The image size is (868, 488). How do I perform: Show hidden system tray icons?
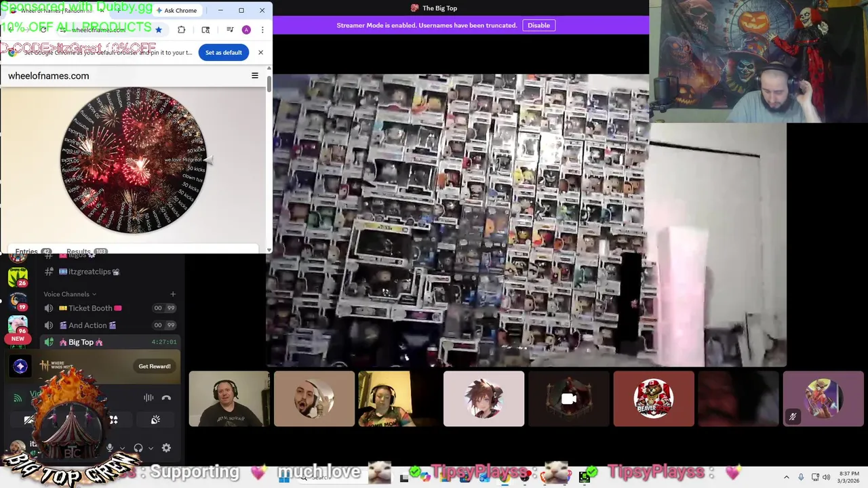point(787,477)
